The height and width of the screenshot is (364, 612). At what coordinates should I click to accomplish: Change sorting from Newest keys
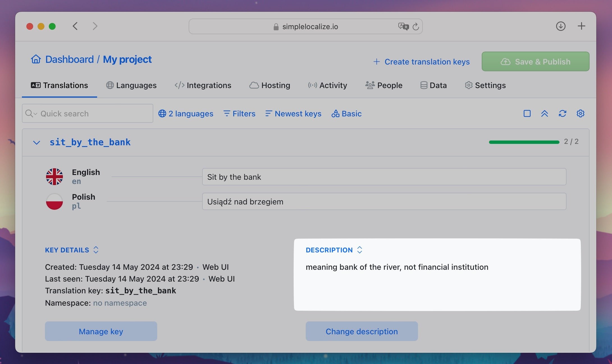click(293, 113)
